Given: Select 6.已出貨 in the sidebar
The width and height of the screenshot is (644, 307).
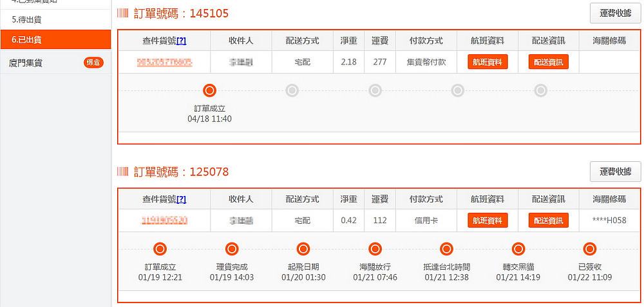Looking at the screenshot, I should (x=55, y=39).
